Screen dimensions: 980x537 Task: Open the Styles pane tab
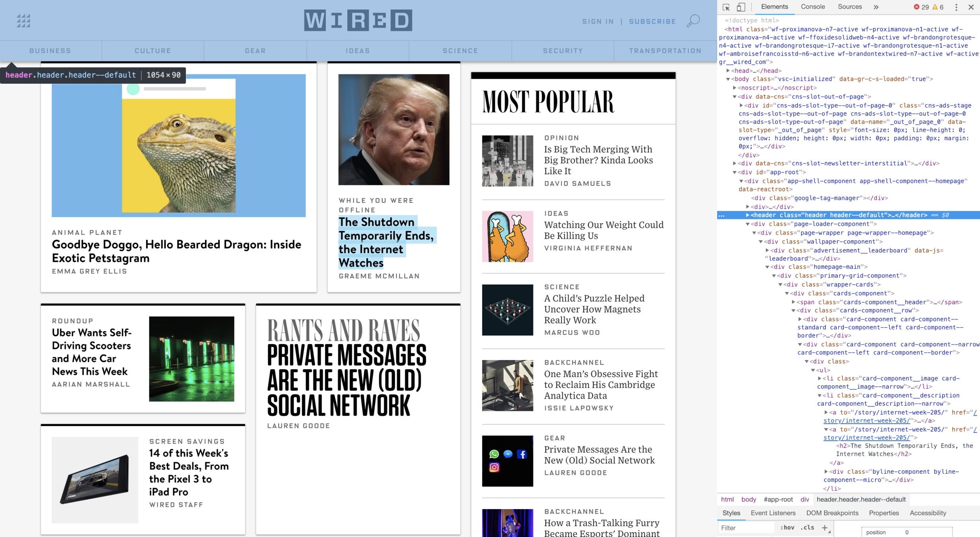coord(731,513)
